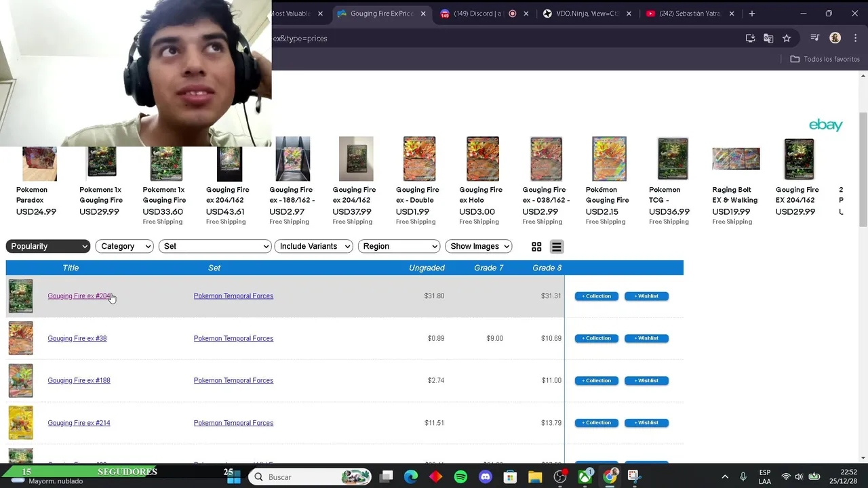Add Gouging Fire ex #188 to Collection
This screenshot has height=488, width=868.
(x=597, y=380)
